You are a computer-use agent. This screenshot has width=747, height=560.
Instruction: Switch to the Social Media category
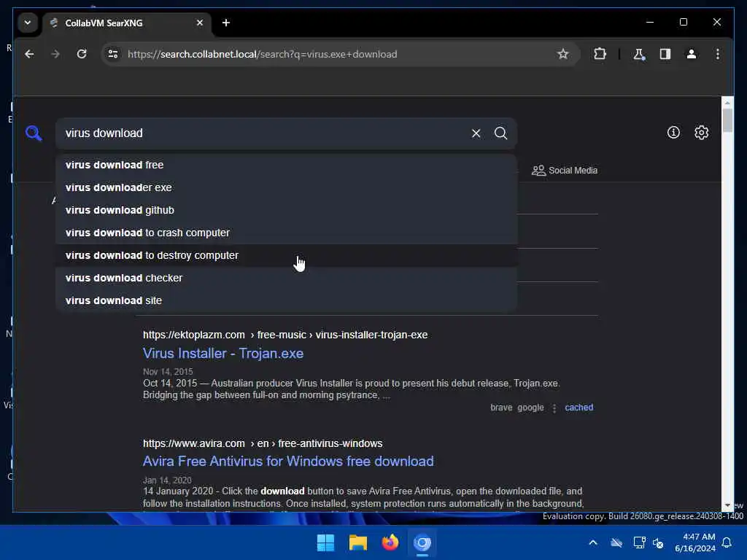click(x=565, y=171)
